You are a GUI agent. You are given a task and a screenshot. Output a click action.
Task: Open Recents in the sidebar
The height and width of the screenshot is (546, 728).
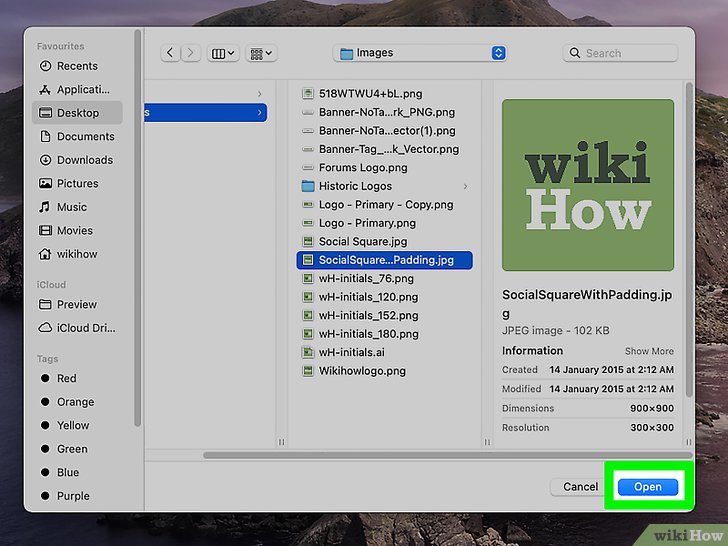click(x=77, y=66)
